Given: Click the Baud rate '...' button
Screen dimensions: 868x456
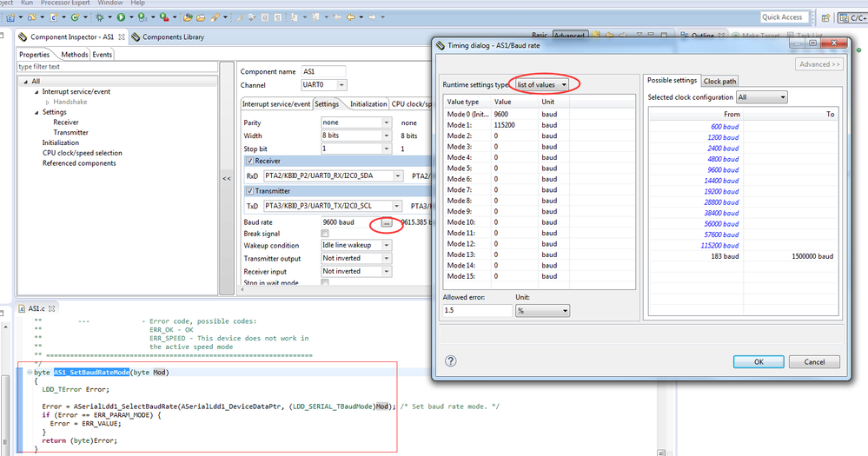Looking at the screenshot, I should click(x=387, y=222).
